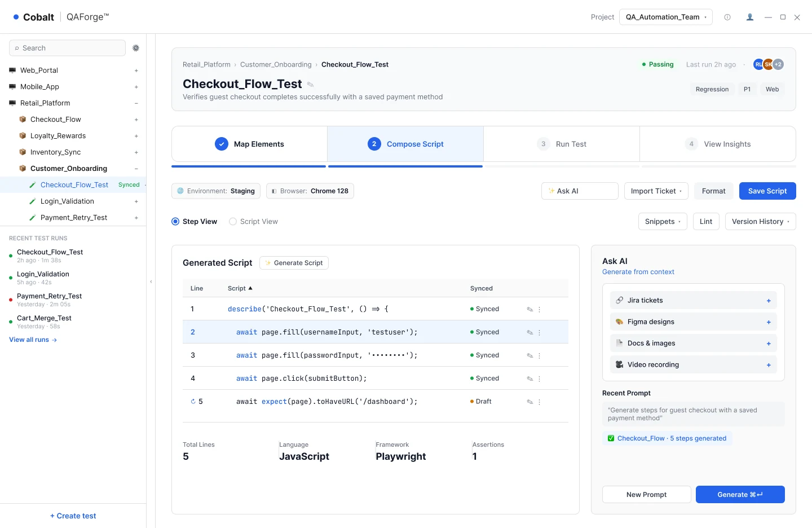Collapse the Retail_Platform tree node
The image size is (812, 528).
point(136,103)
